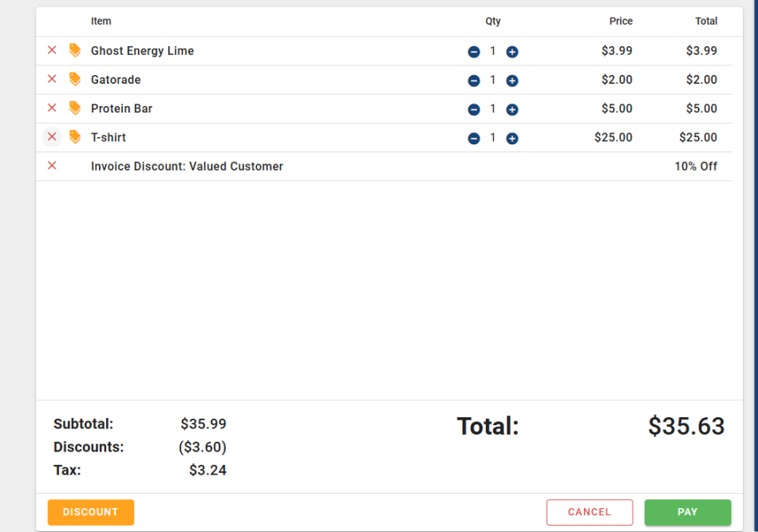
Task: Open the Gatorade item discount tag
Action: (75, 79)
